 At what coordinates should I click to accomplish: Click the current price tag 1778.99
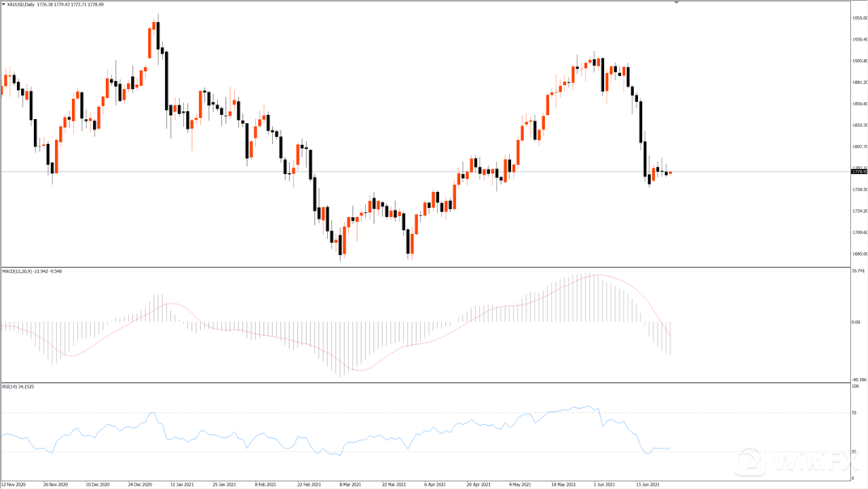tap(858, 172)
